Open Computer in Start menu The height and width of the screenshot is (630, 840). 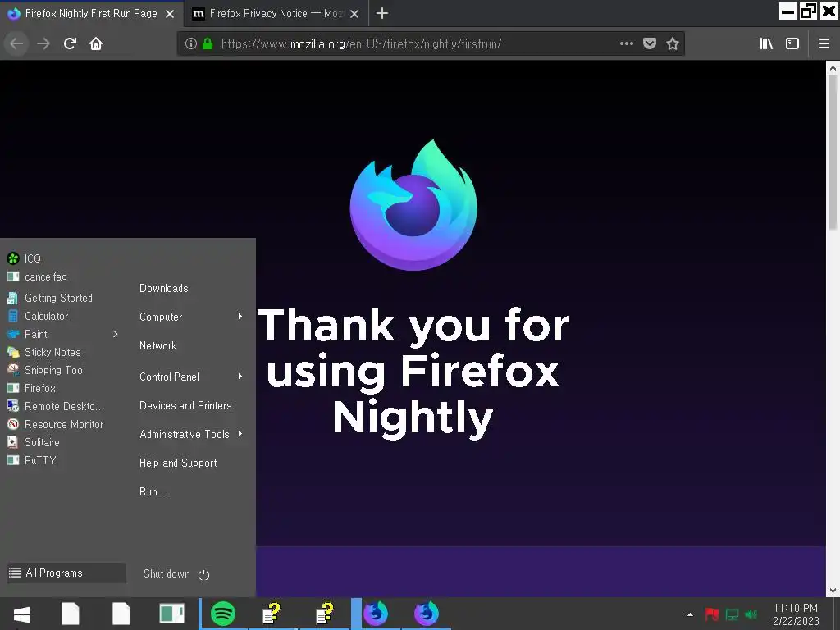(x=161, y=317)
